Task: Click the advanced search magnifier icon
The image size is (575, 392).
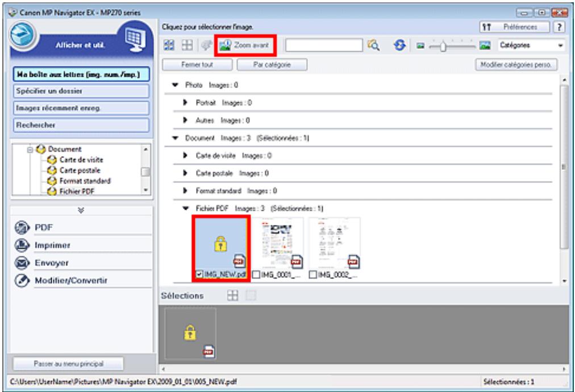Action: pos(373,45)
